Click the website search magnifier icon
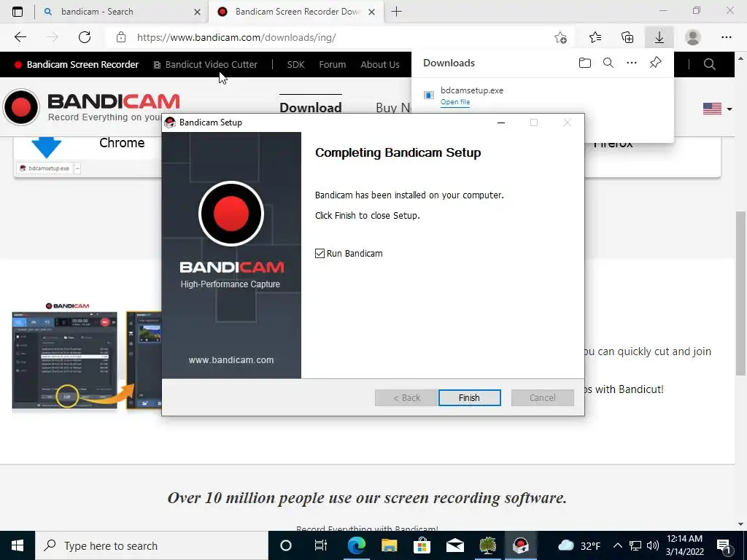The width and height of the screenshot is (747, 560). (x=709, y=64)
